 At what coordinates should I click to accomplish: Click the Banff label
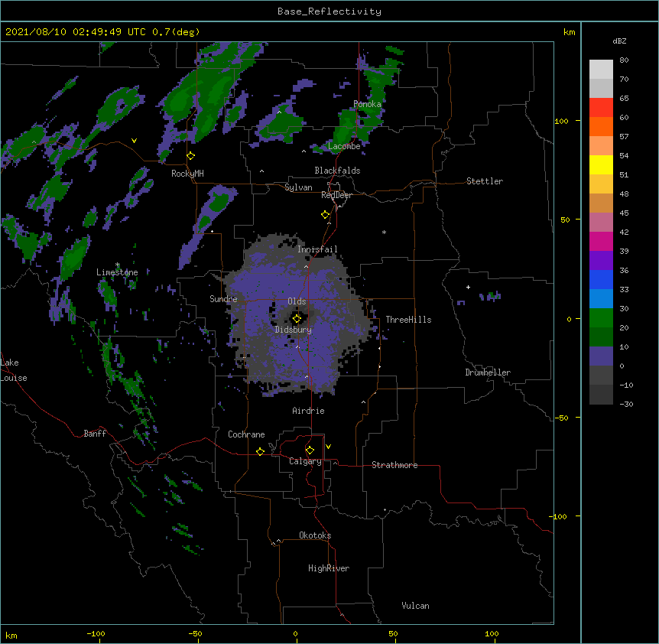coord(95,434)
